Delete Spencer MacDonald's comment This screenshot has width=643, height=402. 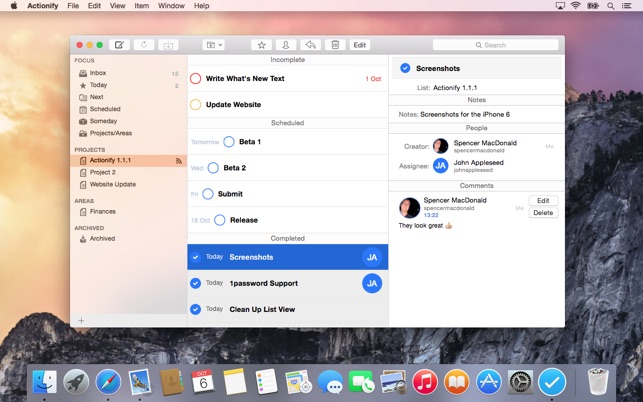pyautogui.click(x=543, y=213)
